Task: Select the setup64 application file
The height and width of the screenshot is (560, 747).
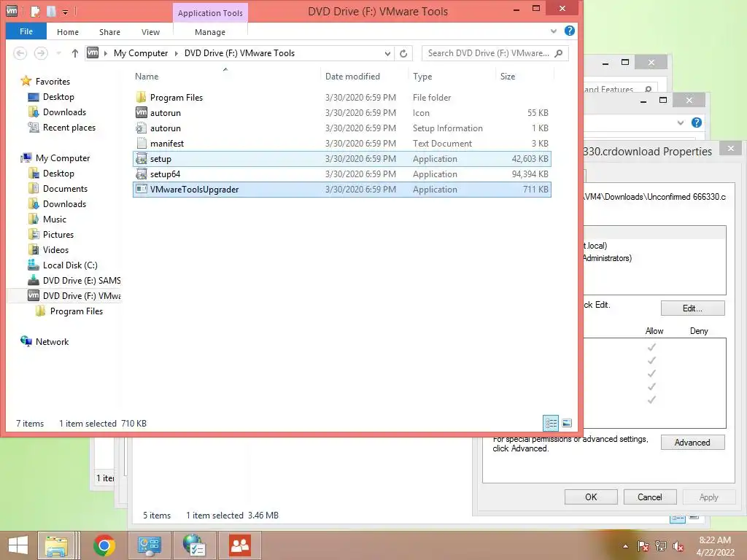Action: (341, 174)
